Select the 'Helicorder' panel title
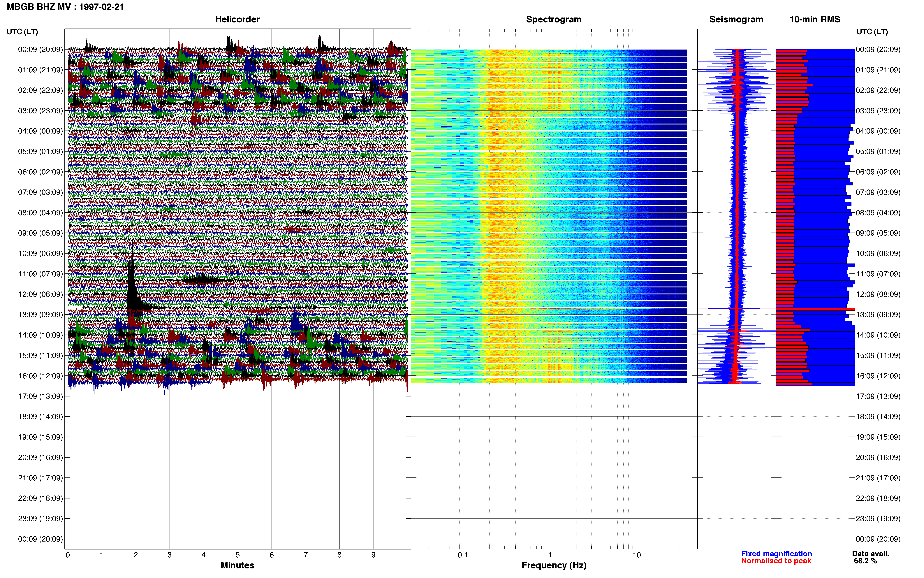The width and height of the screenshot is (924, 578). (x=237, y=19)
